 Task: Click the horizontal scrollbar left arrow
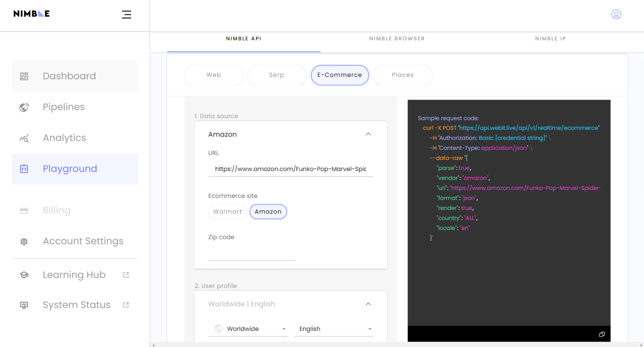pyautogui.click(x=154, y=345)
